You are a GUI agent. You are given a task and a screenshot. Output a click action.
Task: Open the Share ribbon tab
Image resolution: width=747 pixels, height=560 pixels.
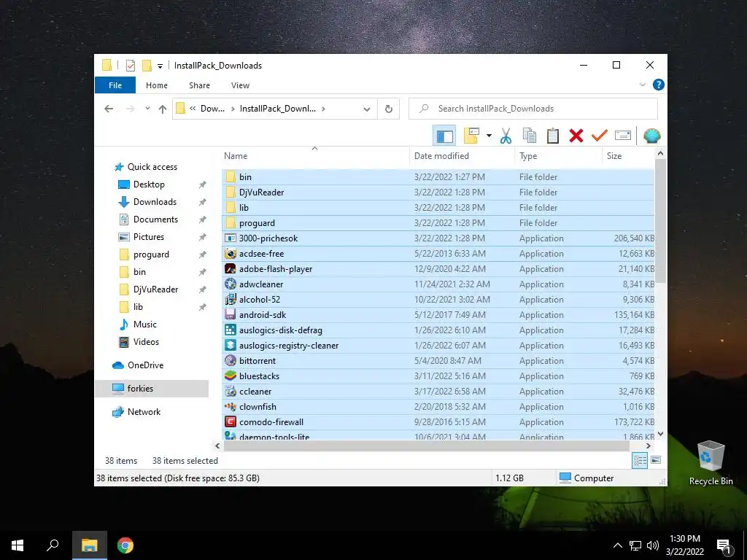point(199,85)
